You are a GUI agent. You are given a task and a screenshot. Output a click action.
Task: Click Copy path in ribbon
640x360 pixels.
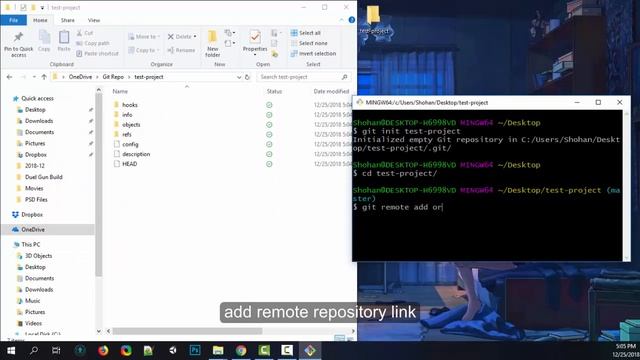(x=93, y=43)
